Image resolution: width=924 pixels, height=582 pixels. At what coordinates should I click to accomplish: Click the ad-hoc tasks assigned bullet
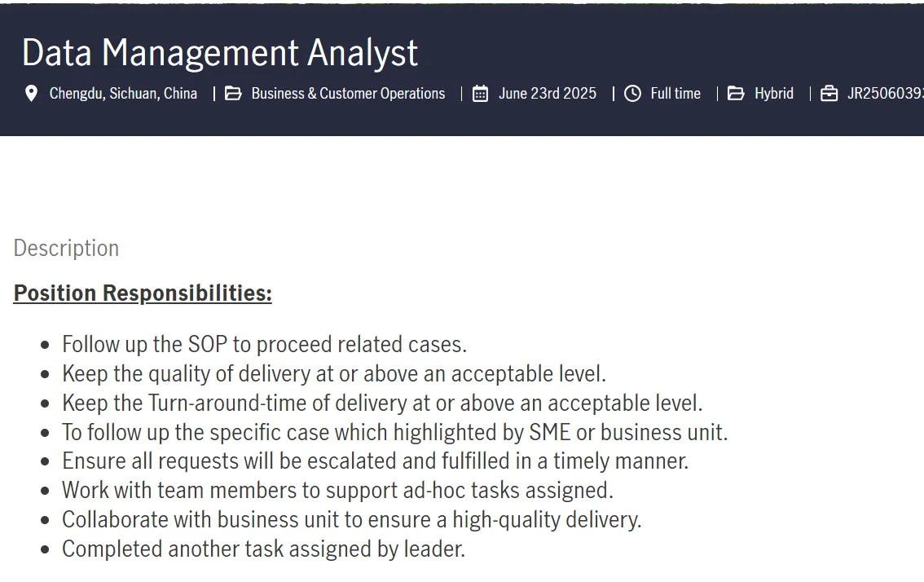pyautogui.click(x=337, y=491)
